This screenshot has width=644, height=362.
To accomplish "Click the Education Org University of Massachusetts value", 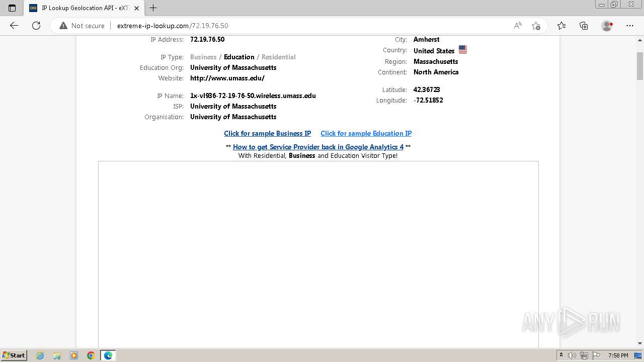I will pos(233,67).
